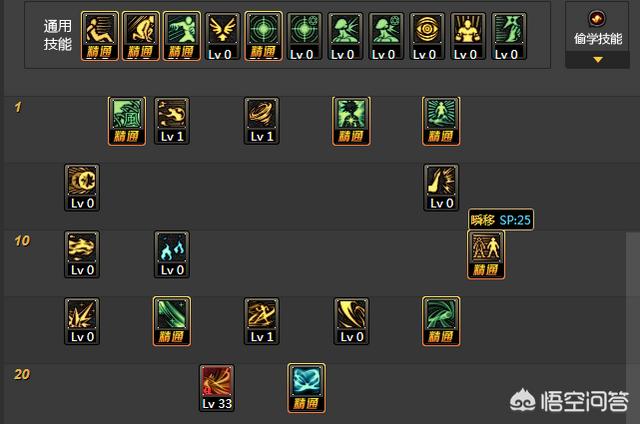Click the golden wings Lv 0 general skill
Viewport: 640px width, 424px height.
(222, 36)
